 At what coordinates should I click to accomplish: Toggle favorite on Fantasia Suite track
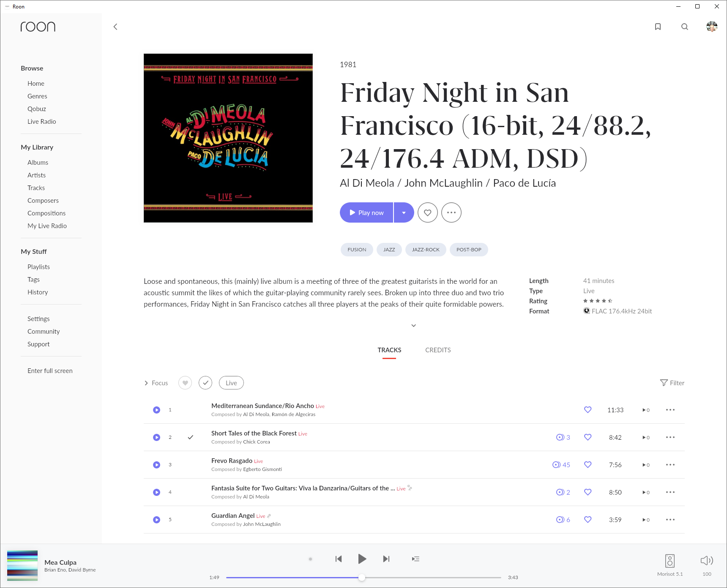point(588,492)
